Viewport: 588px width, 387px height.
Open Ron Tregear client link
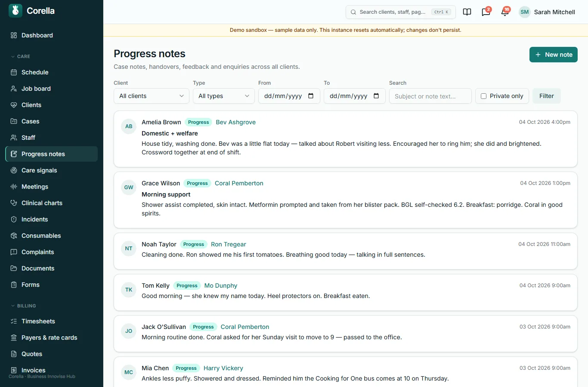pyautogui.click(x=229, y=244)
